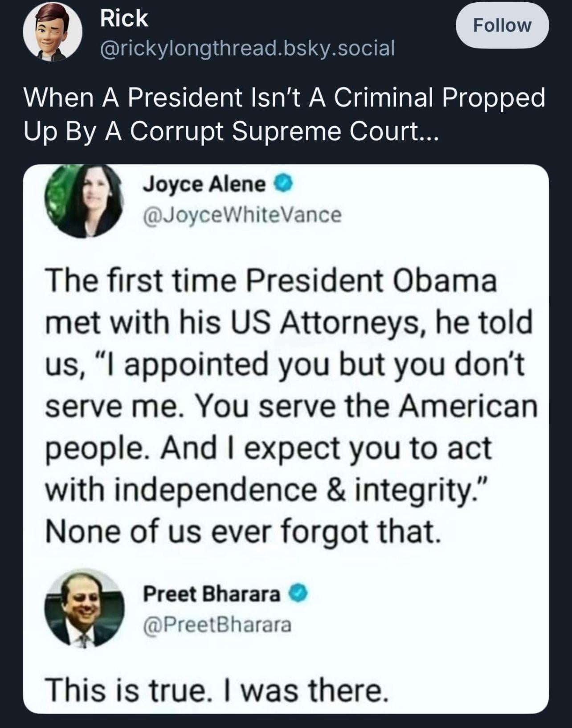
Task: Open the @JoyceWhiteVance handle
Action: tap(242, 215)
